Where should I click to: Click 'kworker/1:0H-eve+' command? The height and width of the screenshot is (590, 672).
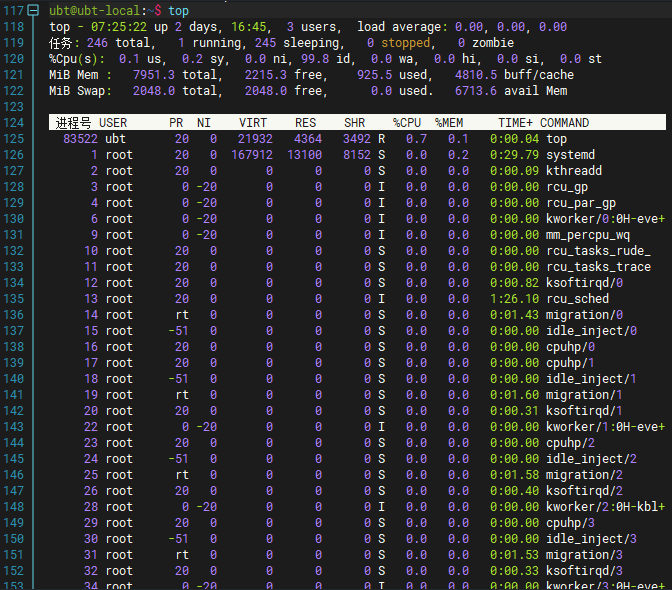(x=606, y=427)
